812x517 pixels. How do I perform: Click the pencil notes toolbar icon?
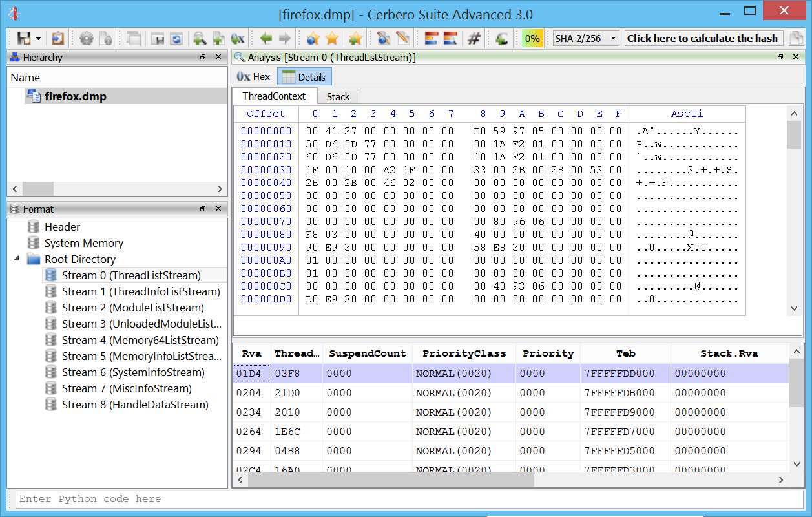[402, 38]
